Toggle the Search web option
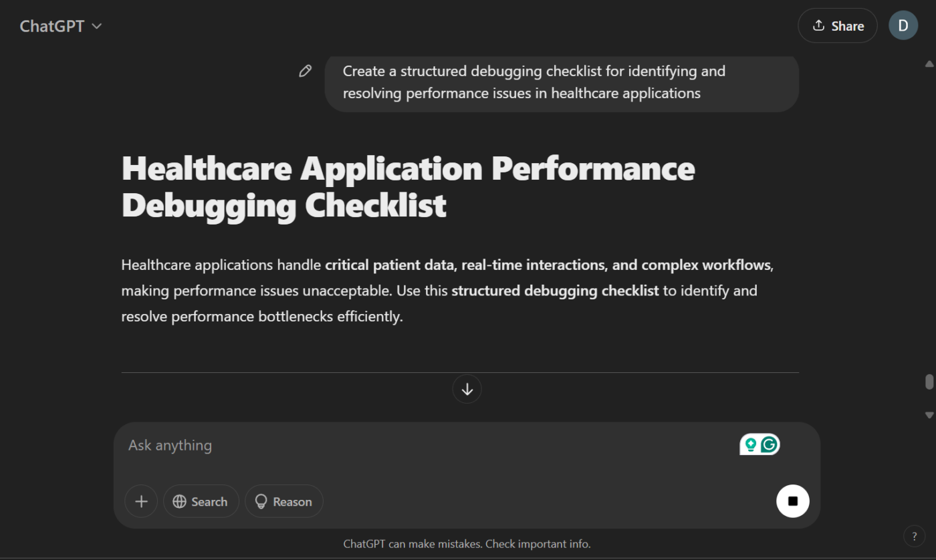936x560 pixels. [201, 501]
